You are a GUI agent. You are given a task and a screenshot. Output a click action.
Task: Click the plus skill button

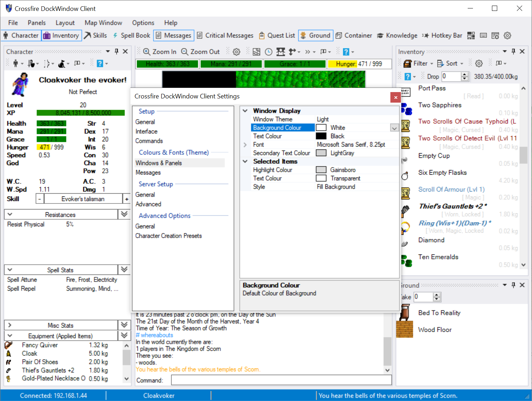coord(126,199)
